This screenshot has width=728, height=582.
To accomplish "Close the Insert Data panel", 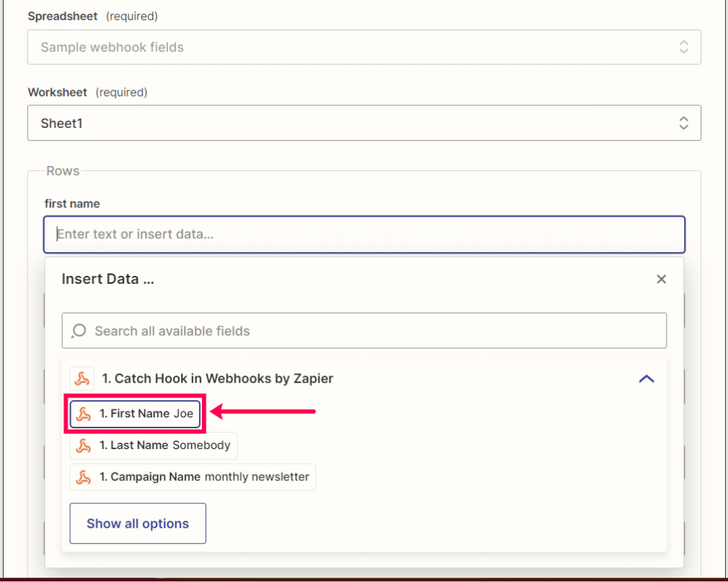I will [x=661, y=279].
